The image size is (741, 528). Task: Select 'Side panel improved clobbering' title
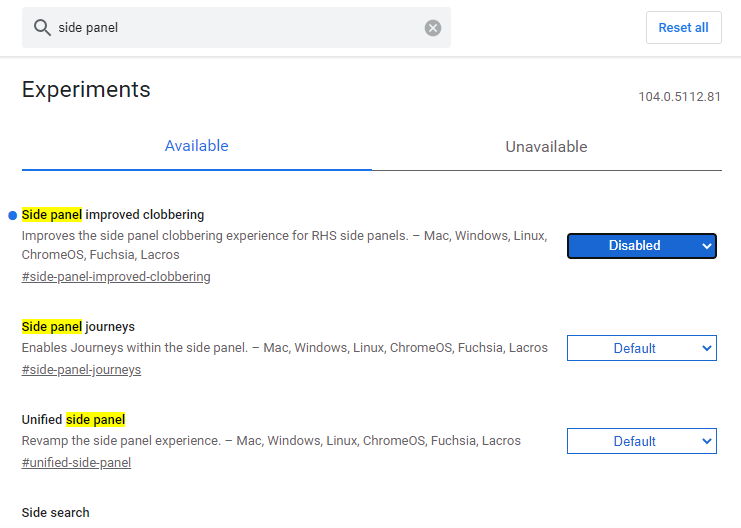click(113, 215)
